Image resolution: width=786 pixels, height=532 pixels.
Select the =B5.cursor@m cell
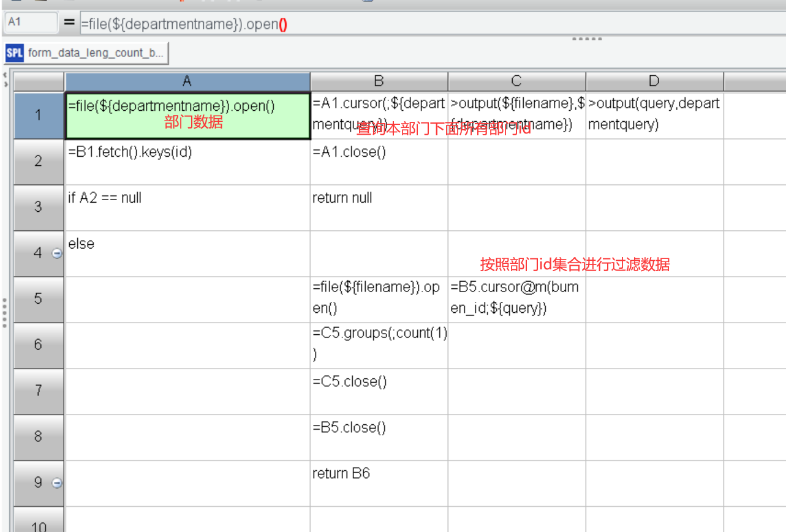(516, 299)
